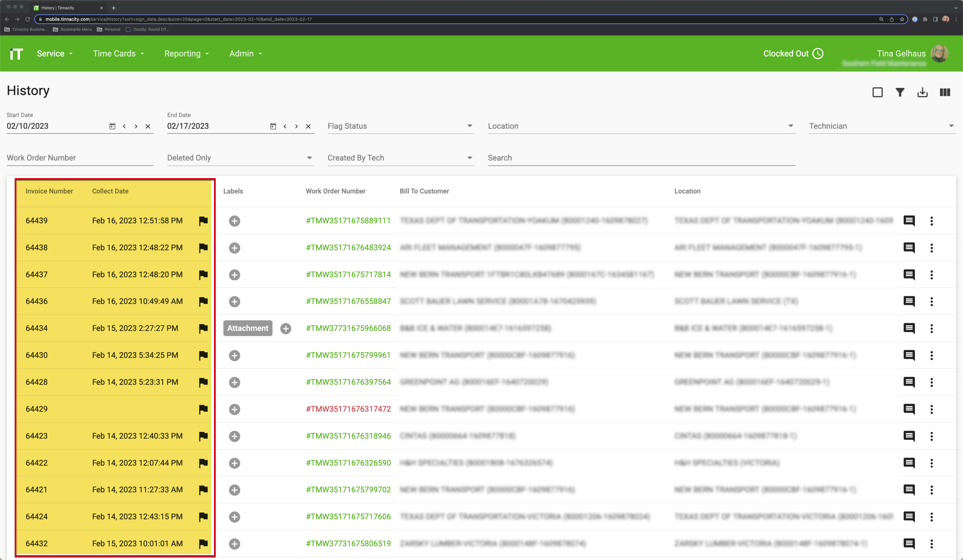963x560 pixels.
Task: Toggle flag on invoice 64438
Action: point(203,248)
